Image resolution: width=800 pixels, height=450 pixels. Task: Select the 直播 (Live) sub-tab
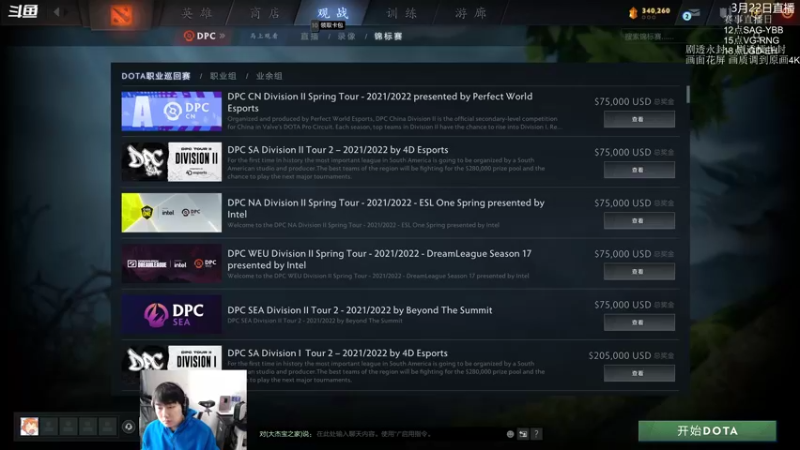[x=309, y=36]
